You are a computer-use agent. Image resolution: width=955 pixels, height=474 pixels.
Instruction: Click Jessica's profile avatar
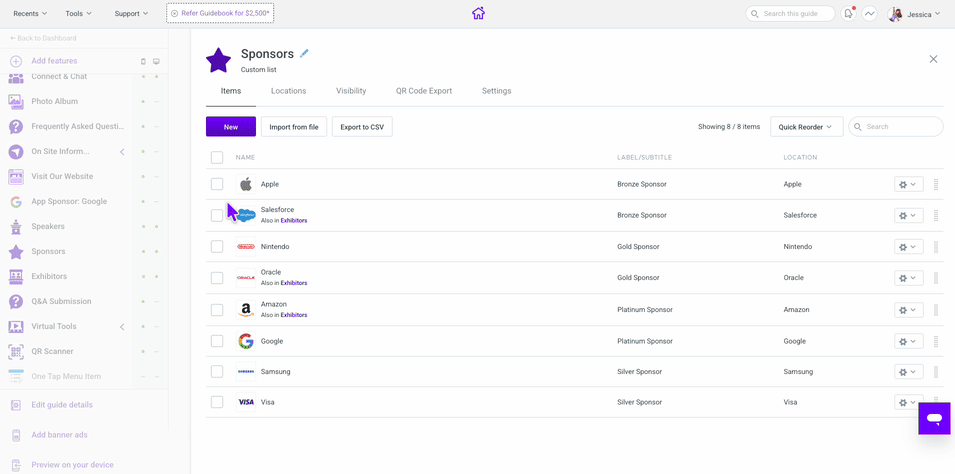(895, 14)
